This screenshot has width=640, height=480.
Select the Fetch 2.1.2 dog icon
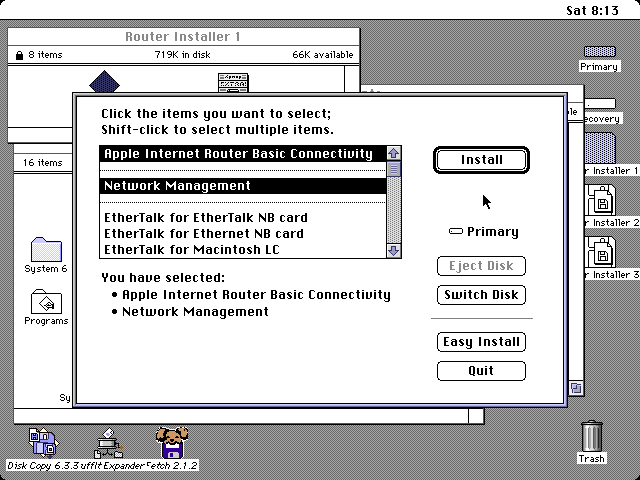(x=172, y=442)
